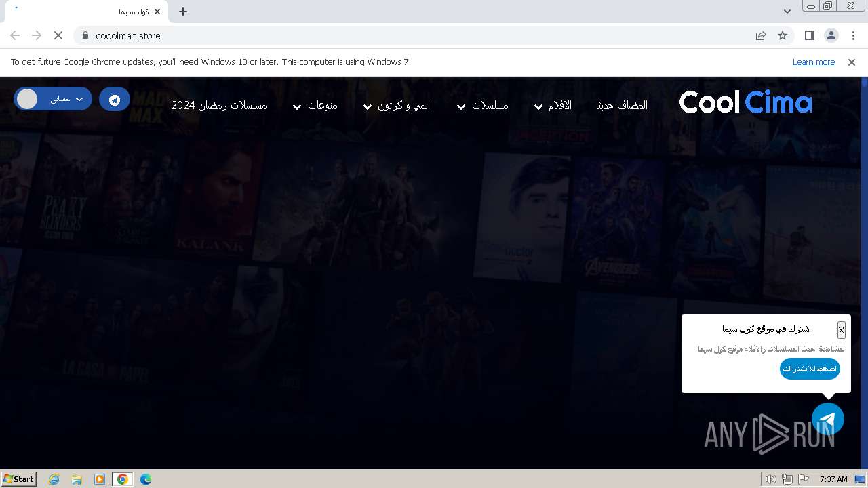
Task: Open the Windows Start button
Action: coord(19,479)
